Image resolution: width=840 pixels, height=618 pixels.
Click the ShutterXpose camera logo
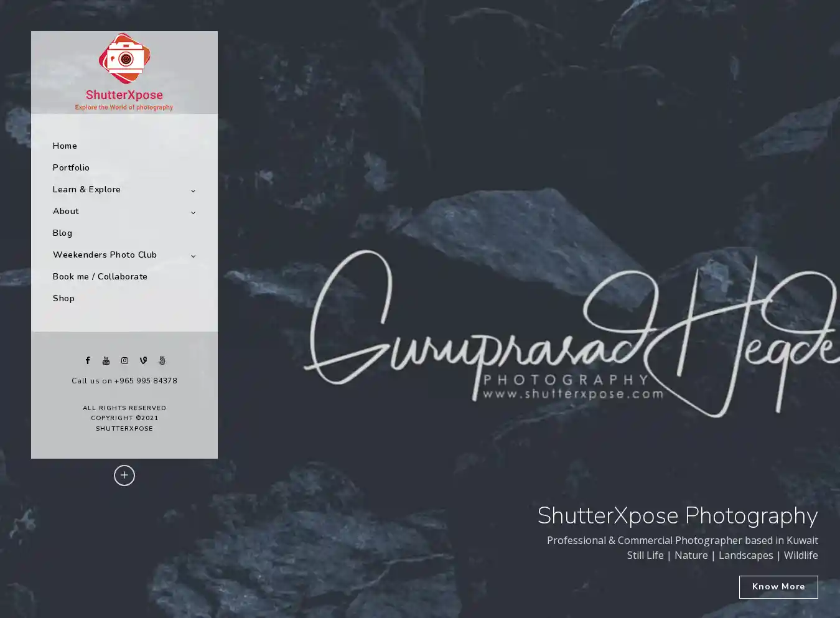click(x=124, y=72)
